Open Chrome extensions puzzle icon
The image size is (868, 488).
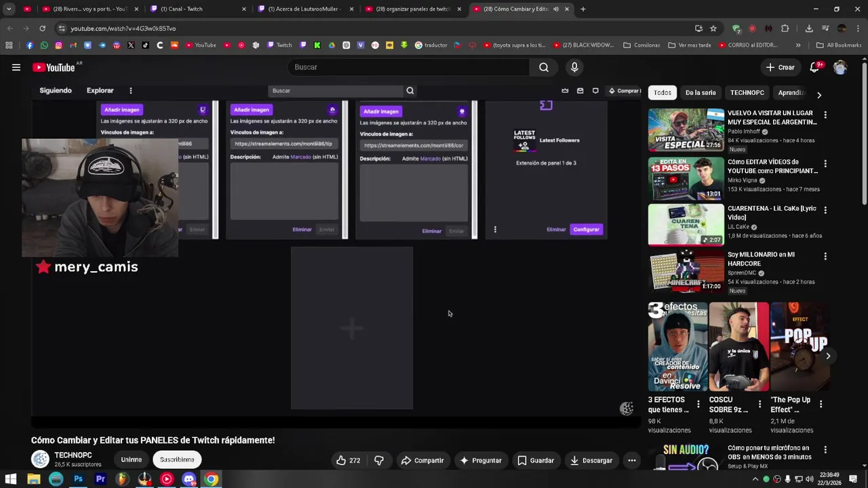785,28
